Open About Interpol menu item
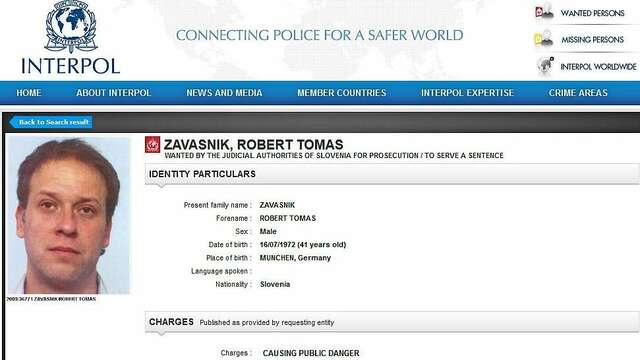The width and height of the screenshot is (640, 360). tap(113, 93)
